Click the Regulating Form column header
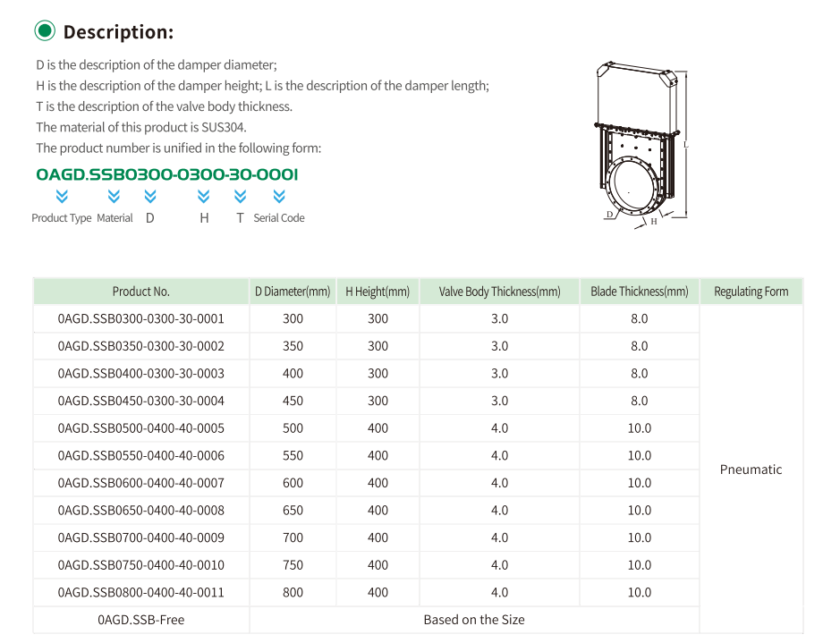840x643 pixels. tap(751, 292)
